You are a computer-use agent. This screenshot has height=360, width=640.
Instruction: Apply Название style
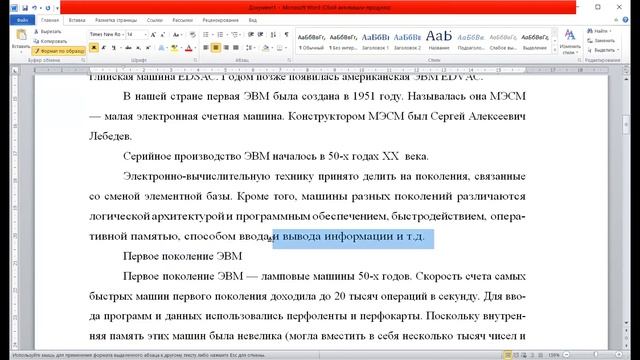[x=439, y=41]
